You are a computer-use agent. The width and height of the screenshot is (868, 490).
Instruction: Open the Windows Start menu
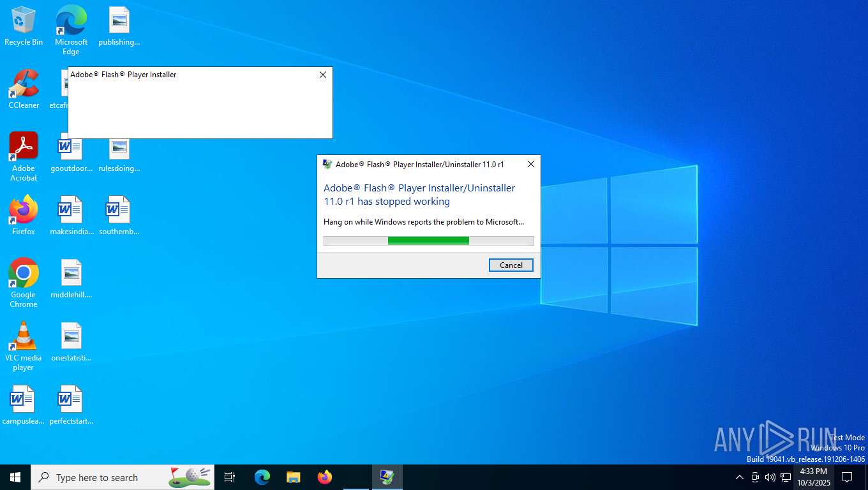[x=15, y=477]
